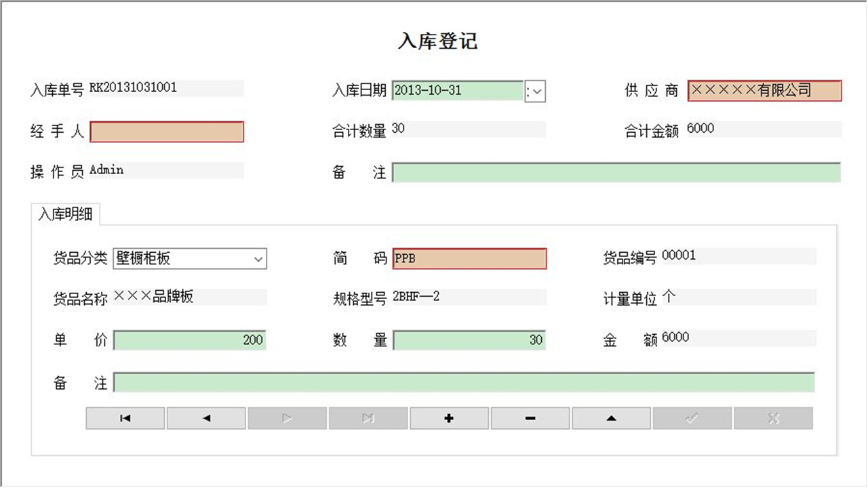Click the next record arrow icon
Viewport: 868px width, 488px height.
tap(287, 418)
